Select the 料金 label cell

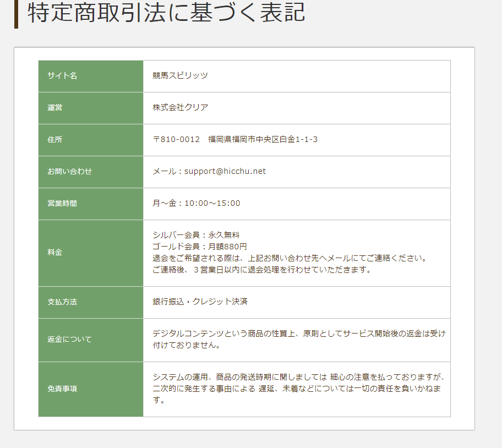pyautogui.click(x=91, y=253)
